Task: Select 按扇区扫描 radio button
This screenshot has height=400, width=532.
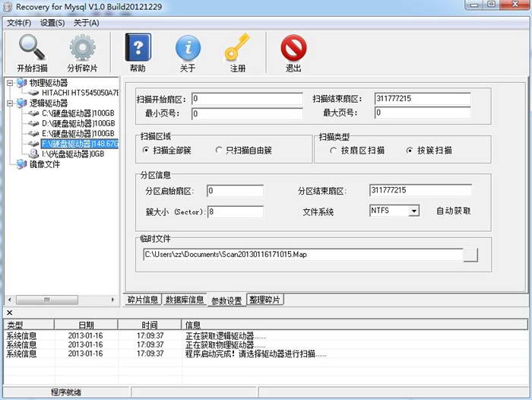Action: tap(333, 150)
